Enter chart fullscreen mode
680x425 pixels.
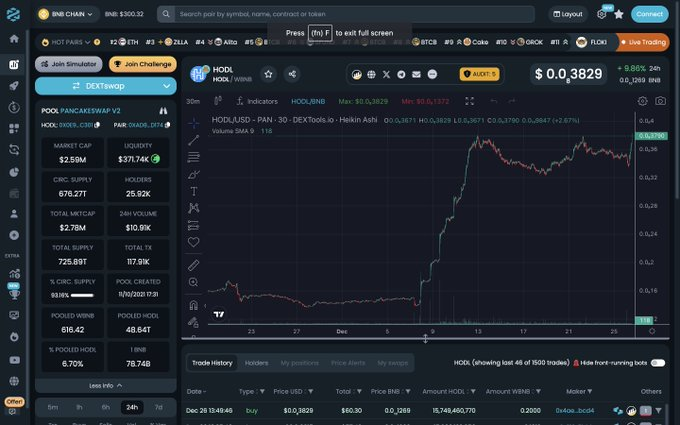[x=469, y=101]
